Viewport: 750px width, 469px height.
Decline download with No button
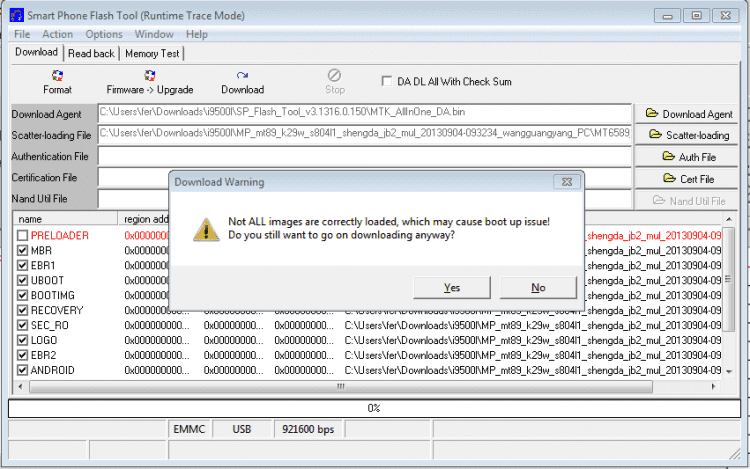538,287
